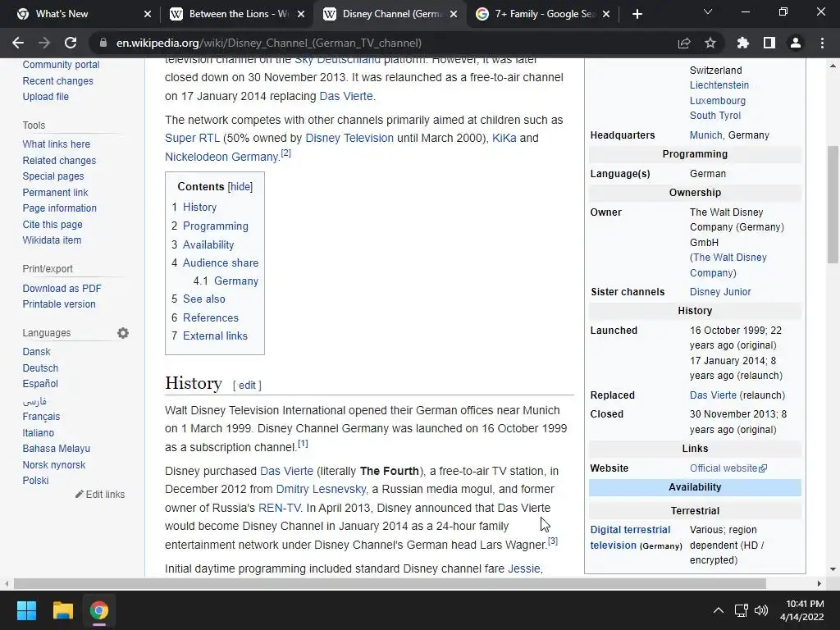This screenshot has width=840, height=630.
Task: Edit the History section
Action: coord(247,386)
